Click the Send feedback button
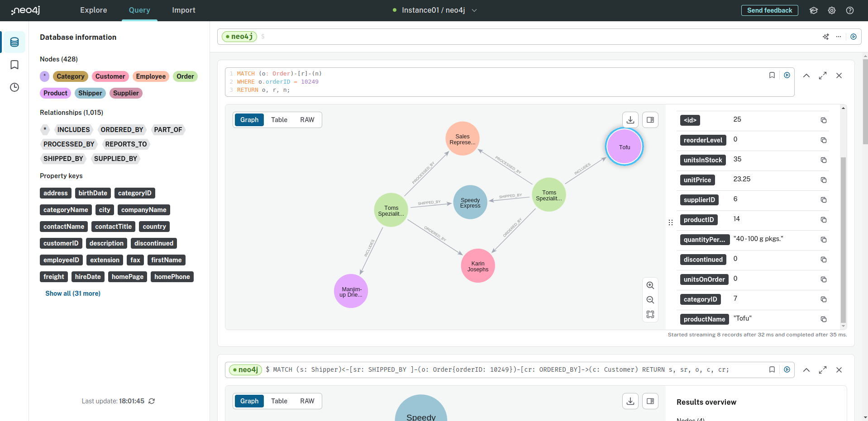 (x=769, y=10)
